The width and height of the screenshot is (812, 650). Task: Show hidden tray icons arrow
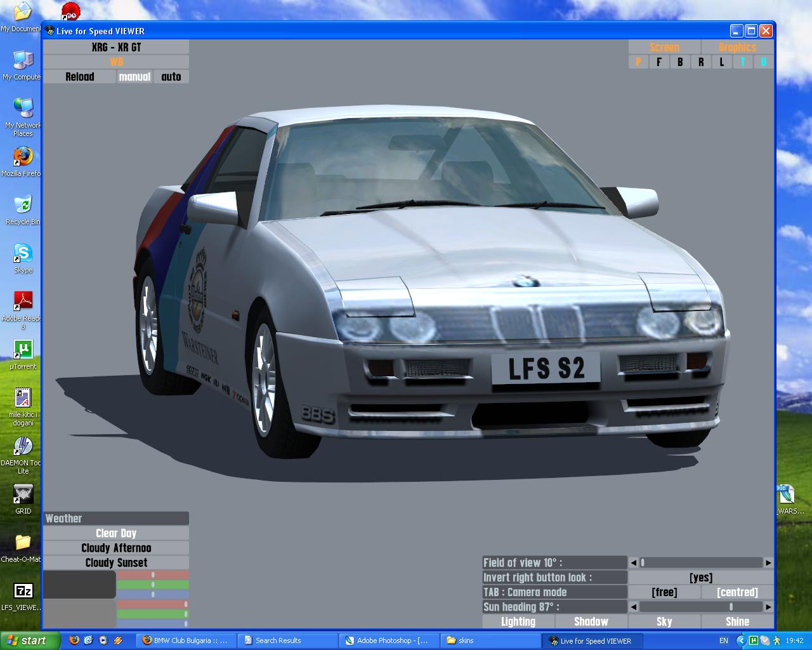pyautogui.click(x=741, y=640)
